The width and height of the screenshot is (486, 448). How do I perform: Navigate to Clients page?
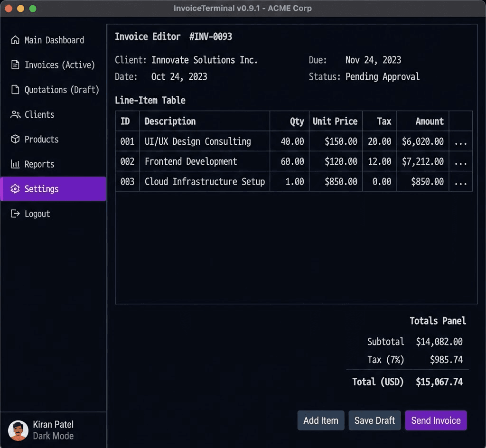pyautogui.click(x=39, y=114)
